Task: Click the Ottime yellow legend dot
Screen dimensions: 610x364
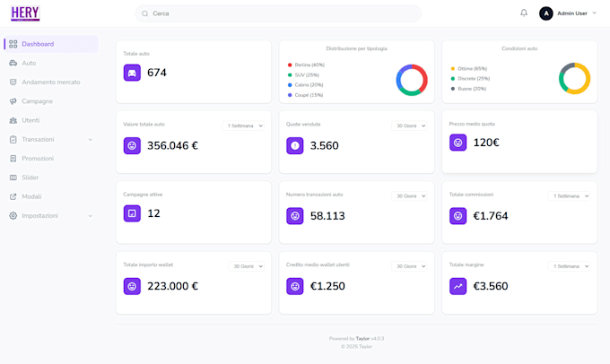Action: (453, 69)
